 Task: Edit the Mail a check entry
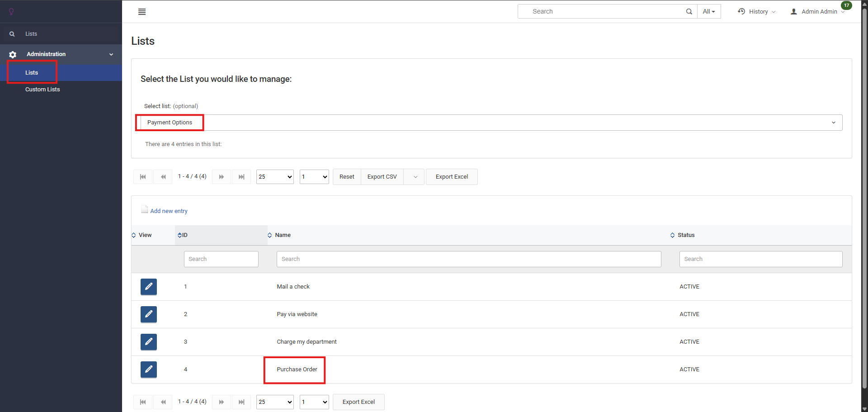(x=149, y=287)
